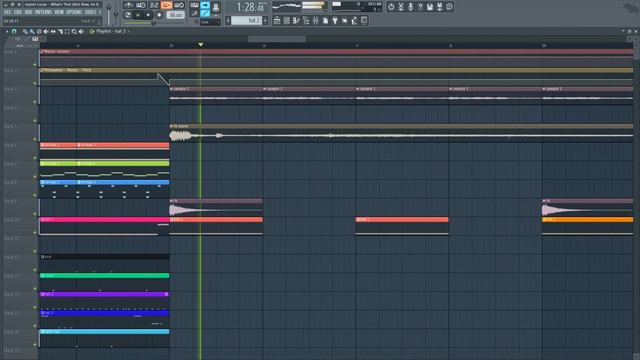This screenshot has width=640, height=360.
Task: Toggle wait for input to start playing
Action: click(x=141, y=5)
